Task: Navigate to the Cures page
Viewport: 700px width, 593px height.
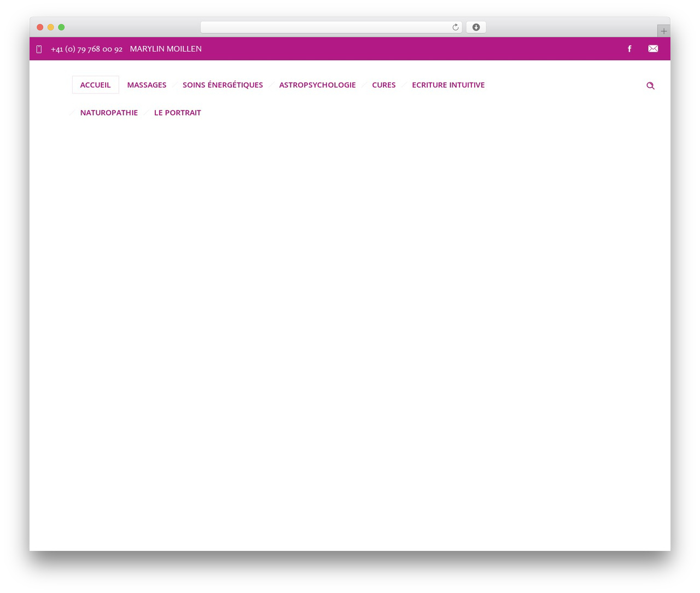Action: [384, 85]
